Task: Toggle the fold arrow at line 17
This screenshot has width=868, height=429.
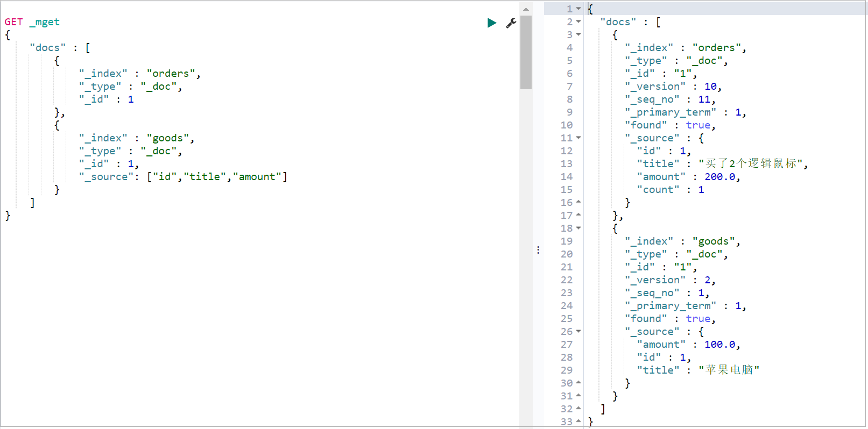Action: point(578,215)
